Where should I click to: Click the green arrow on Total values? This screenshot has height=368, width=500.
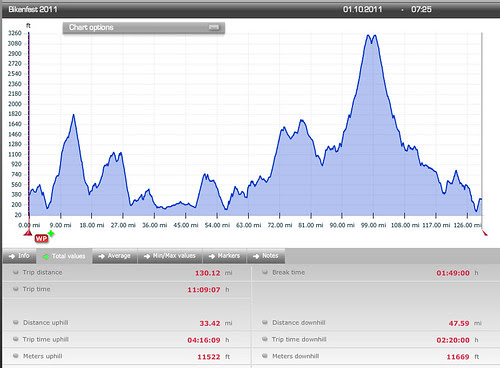[x=46, y=256]
